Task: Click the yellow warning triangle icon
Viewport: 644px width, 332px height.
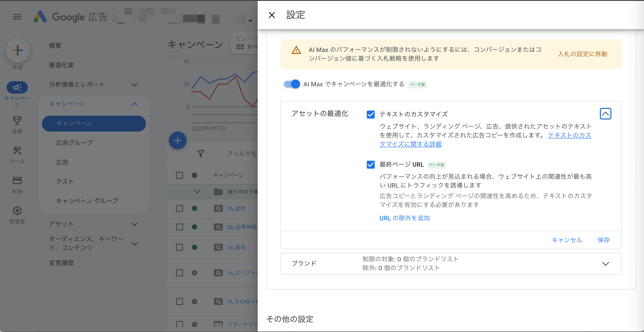Action: [x=296, y=50]
